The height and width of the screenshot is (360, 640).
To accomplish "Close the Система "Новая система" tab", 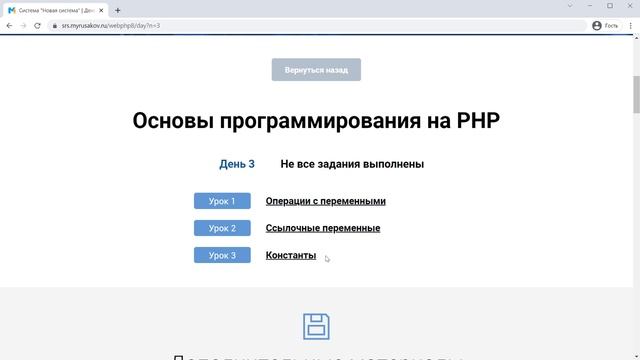I will pos(101,11).
